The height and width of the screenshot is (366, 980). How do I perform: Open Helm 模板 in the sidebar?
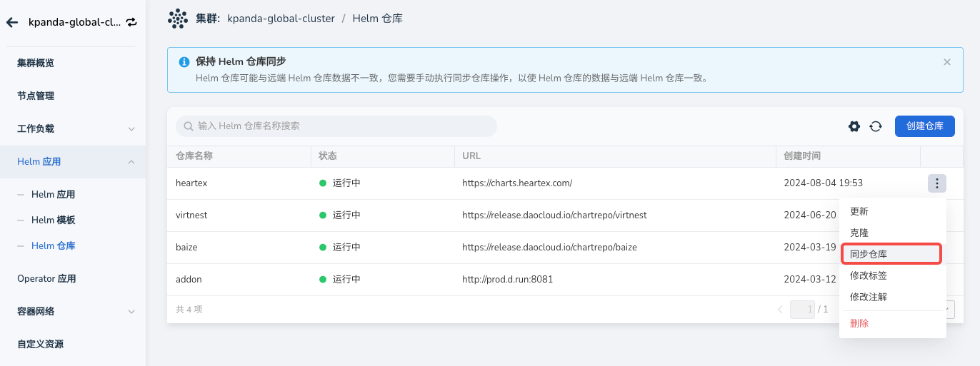point(54,220)
